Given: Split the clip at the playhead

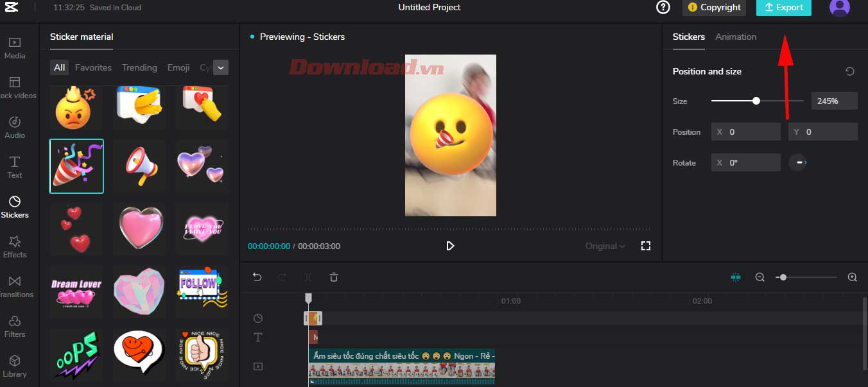Looking at the screenshot, I should [x=308, y=277].
